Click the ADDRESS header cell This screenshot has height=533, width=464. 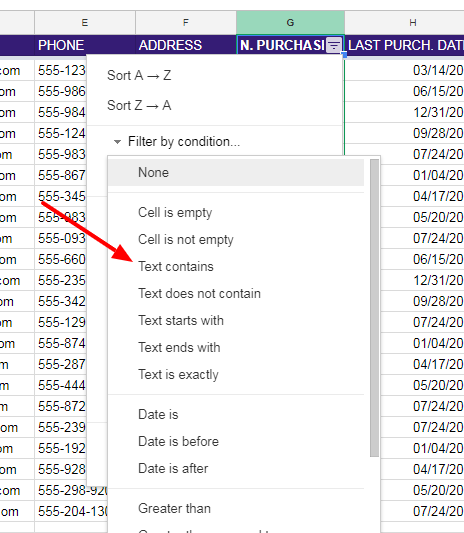pos(186,45)
